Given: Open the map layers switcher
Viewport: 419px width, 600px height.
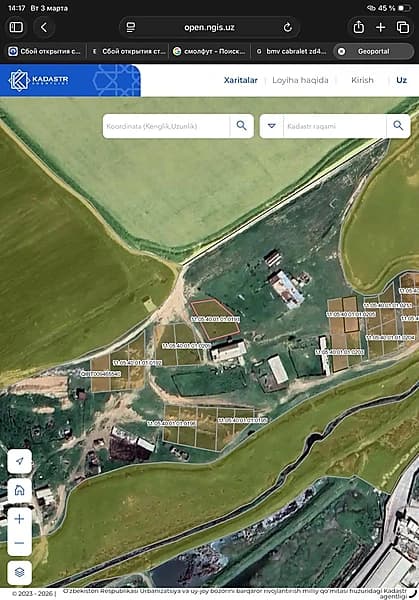Looking at the screenshot, I should pos(20,572).
